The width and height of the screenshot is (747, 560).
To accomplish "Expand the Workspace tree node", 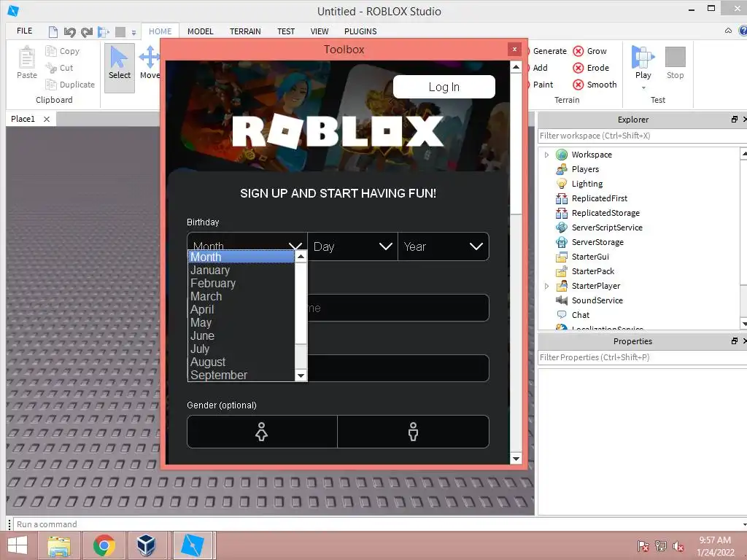I will pyautogui.click(x=546, y=155).
